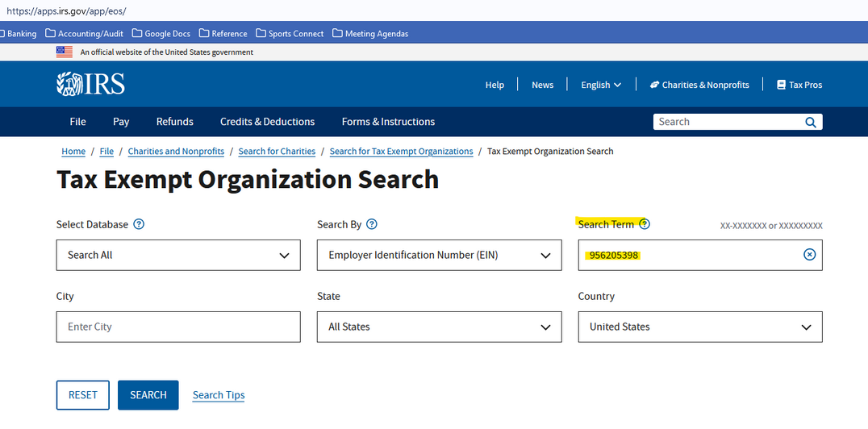This screenshot has height=429, width=868.
Task: Open the Search By help icon
Action: pos(371,225)
